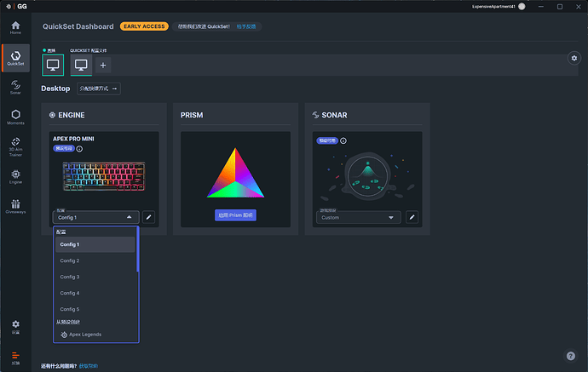Expand the Sonar Custom preset dropdown
This screenshot has height=372, width=588.
click(x=358, y=217)
